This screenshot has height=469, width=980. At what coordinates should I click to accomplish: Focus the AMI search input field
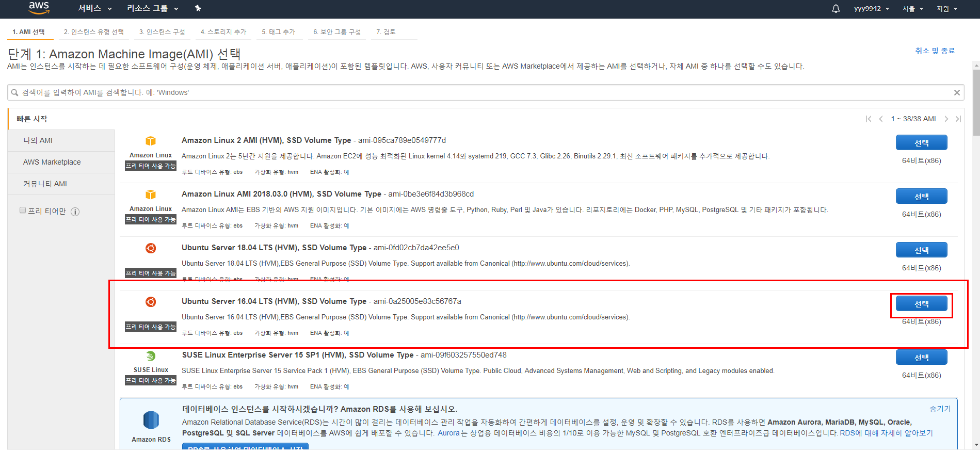(x=485, y=93)
